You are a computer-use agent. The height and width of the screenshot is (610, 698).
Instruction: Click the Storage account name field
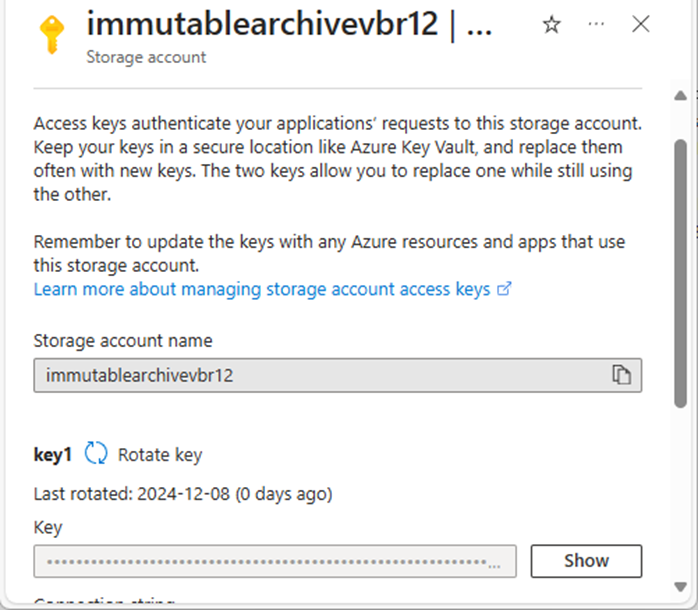(337, 375)
